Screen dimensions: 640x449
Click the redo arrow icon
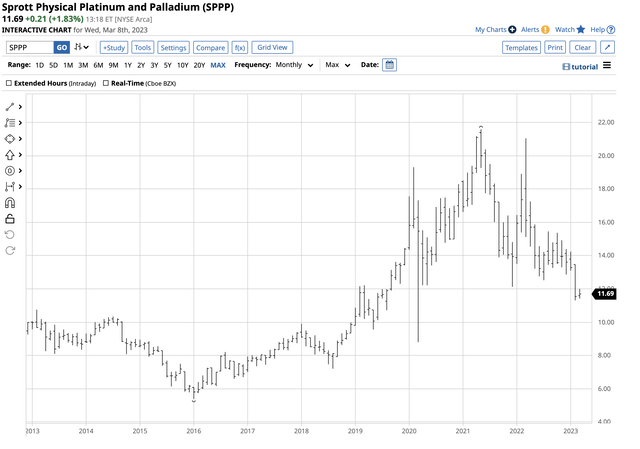click(x=10, y=251)
